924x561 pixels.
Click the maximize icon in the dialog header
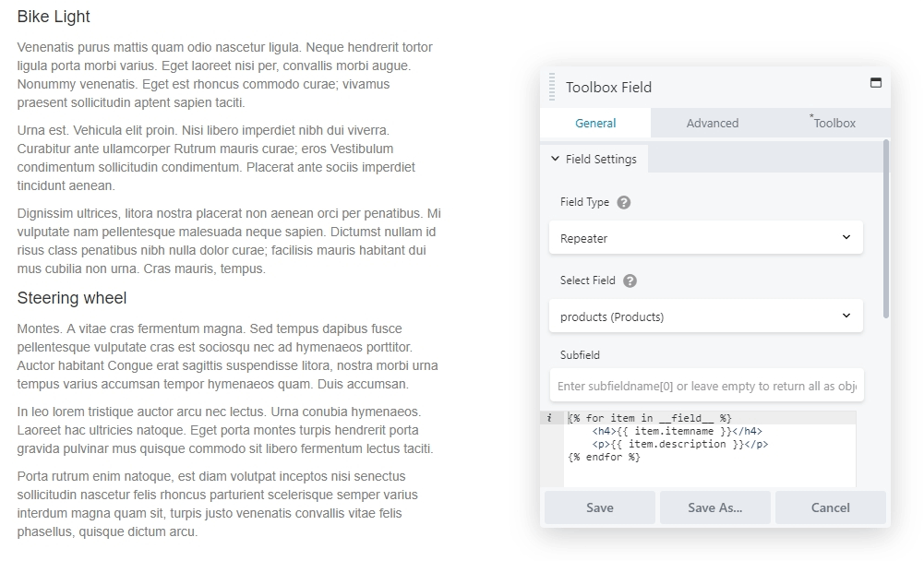tap(876, 82)
